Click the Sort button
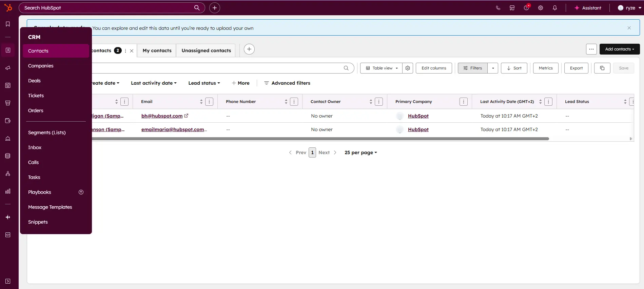644x289 pixels. (x=514, y=68)
